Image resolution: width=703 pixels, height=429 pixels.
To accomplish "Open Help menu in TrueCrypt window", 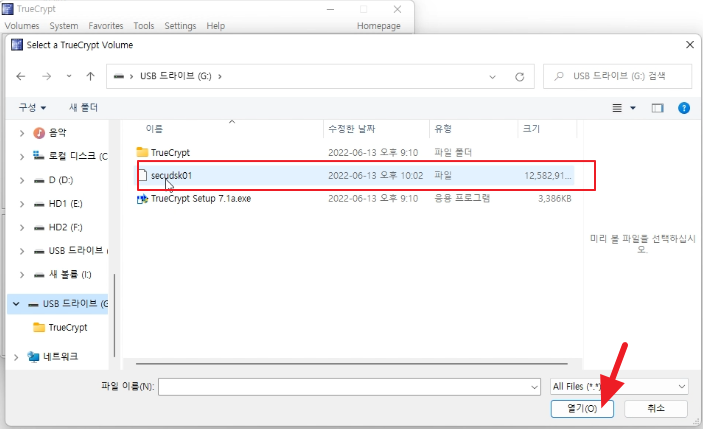I will pyautogui.click(x=216, y=26).
